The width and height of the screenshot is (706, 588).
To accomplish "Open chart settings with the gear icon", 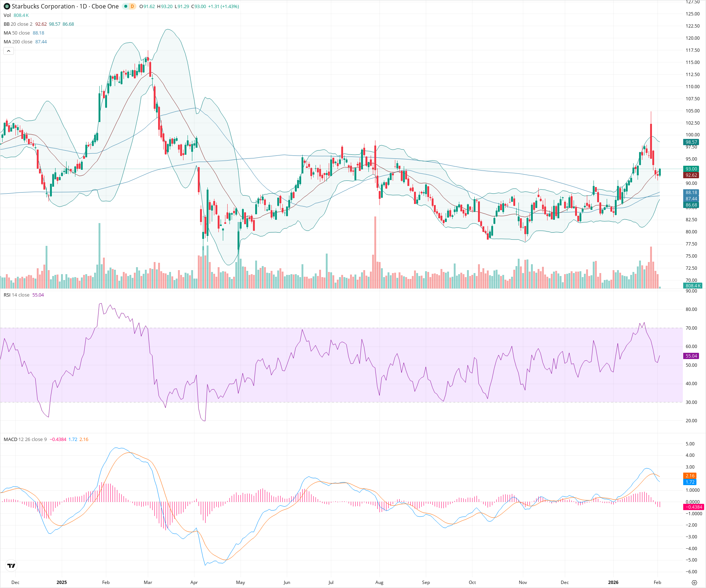I will click(x=695, y=582).
